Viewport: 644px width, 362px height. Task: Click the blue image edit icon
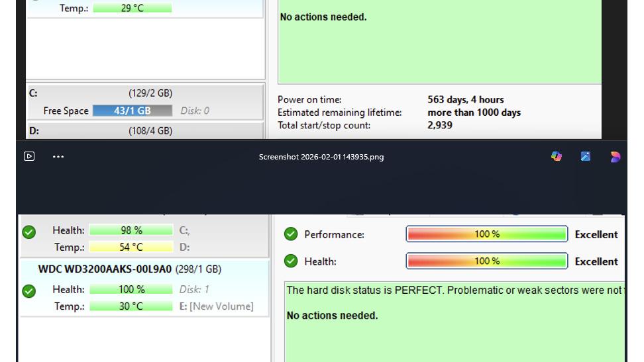coord(586,157)
